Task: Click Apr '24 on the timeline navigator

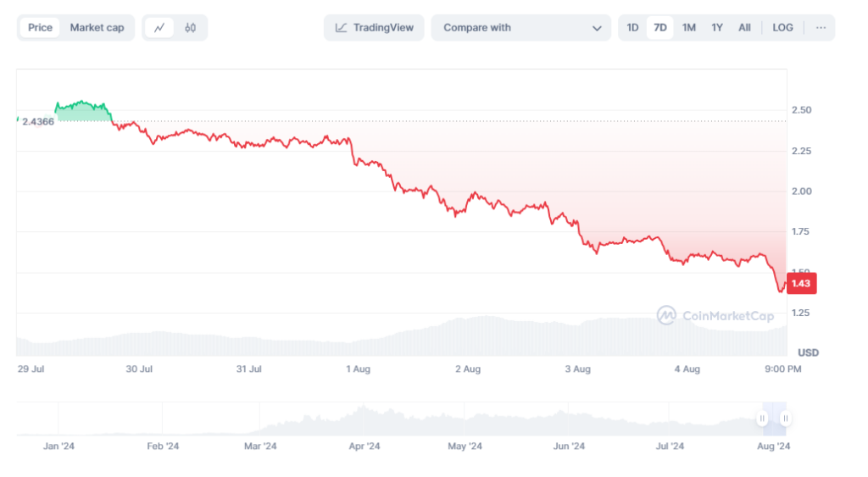Action: click(x=364, y=446)
